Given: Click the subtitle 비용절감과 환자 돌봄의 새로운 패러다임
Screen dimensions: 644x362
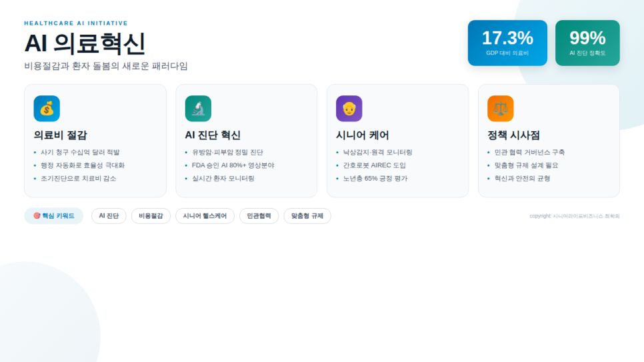Looking at the screenshot, I should [x=106, y=66].
